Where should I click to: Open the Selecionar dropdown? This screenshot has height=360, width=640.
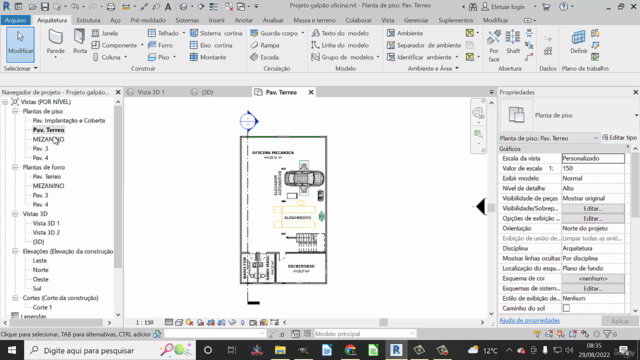(20, 68)
